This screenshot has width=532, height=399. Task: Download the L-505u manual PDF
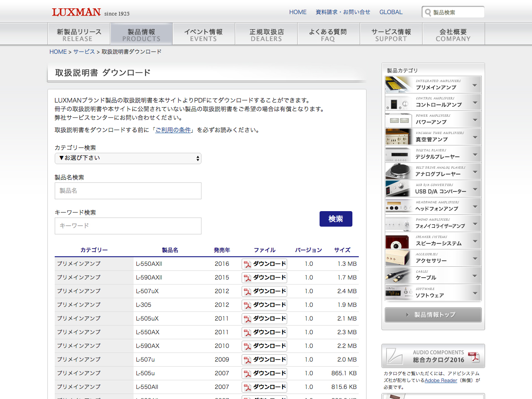click(264, 373)
